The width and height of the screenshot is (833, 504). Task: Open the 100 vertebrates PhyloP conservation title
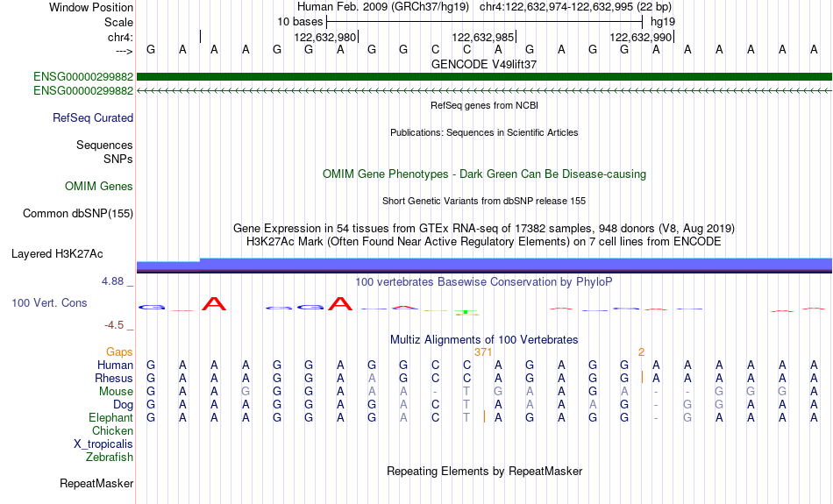pyautogui.click(x=484, y=282)
